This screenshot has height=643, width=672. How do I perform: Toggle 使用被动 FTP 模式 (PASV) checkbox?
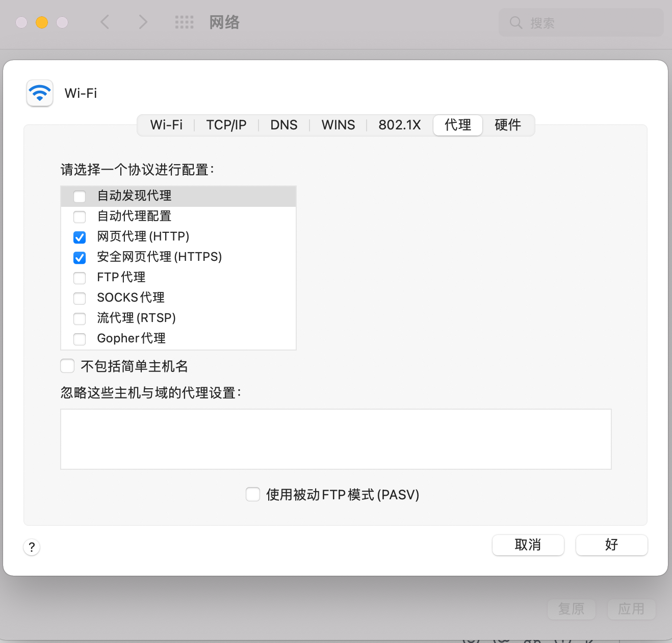[253, 494]
